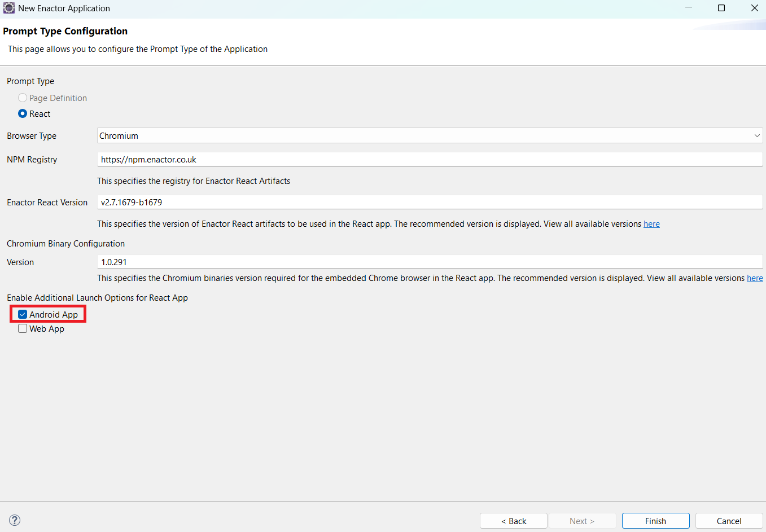Open the Browser Type Chromium dropdown
This screenshot has width=766, height=532.
coord(430,135)
